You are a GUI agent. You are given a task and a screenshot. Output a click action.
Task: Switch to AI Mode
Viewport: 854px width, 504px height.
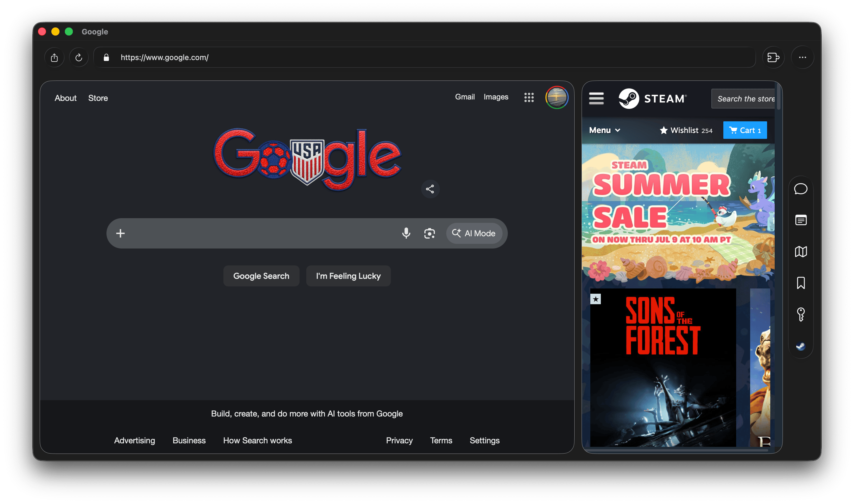click(474, 233)
